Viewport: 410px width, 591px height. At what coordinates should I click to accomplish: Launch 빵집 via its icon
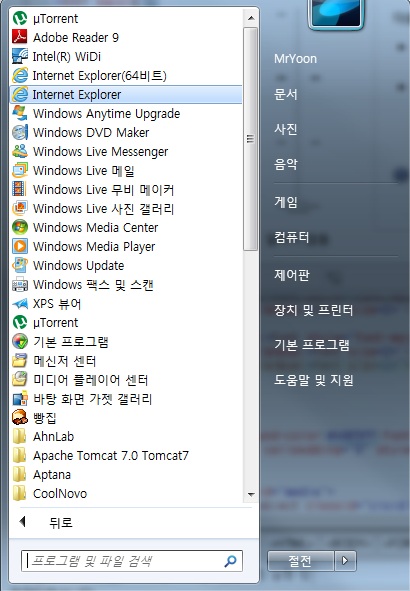click(x=20, y=417)
